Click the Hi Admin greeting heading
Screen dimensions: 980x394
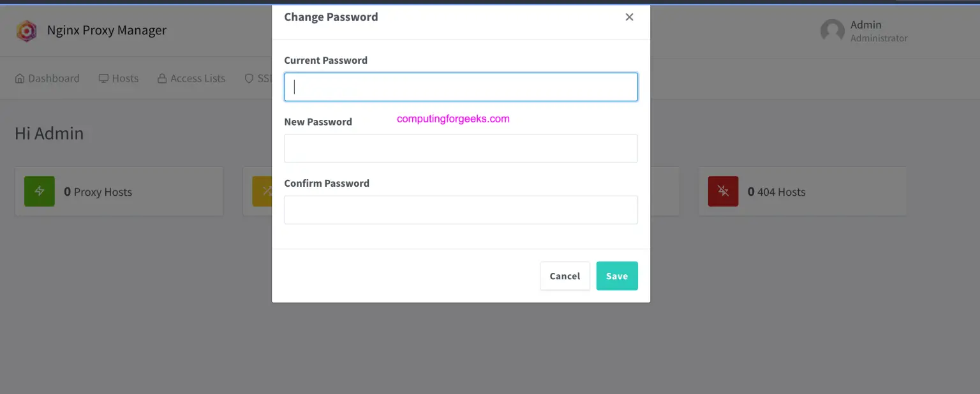pyautogui.click(x=49, y=133)
